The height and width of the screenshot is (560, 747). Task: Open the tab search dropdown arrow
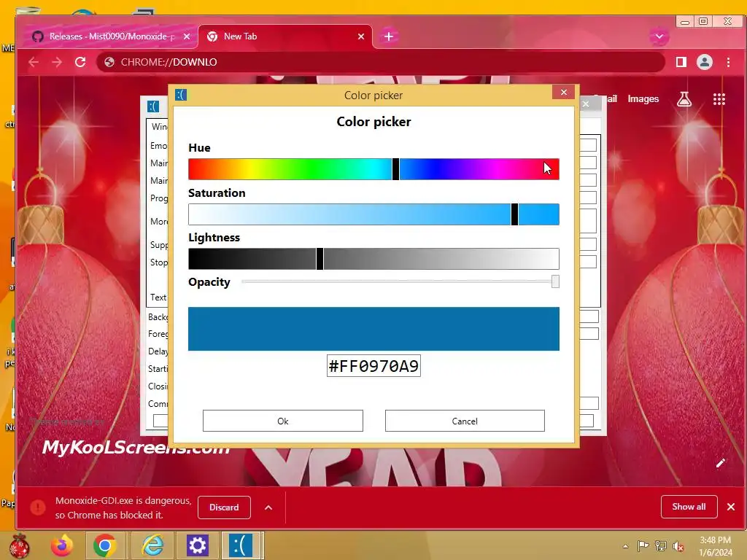[x=659, y=36]
